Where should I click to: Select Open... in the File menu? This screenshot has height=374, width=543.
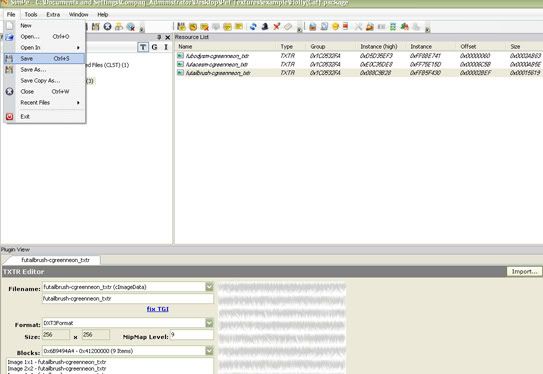pos(44,36)
